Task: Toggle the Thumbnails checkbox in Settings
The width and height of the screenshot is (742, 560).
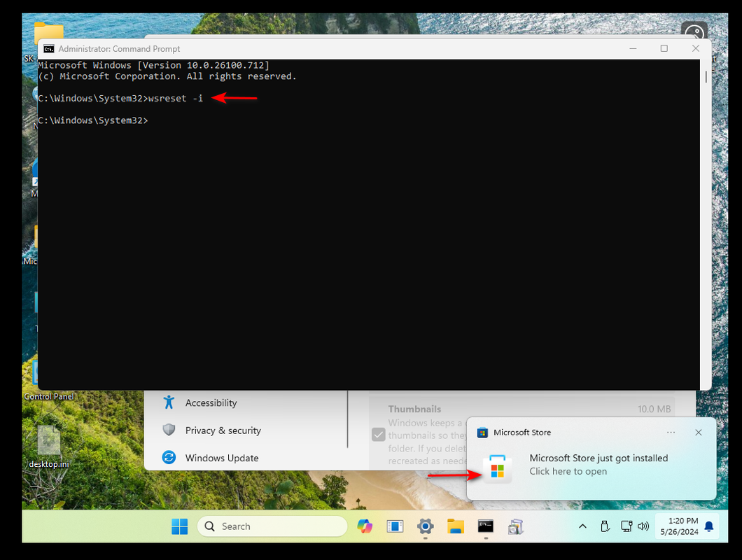Action: click(x=378, y=434)
